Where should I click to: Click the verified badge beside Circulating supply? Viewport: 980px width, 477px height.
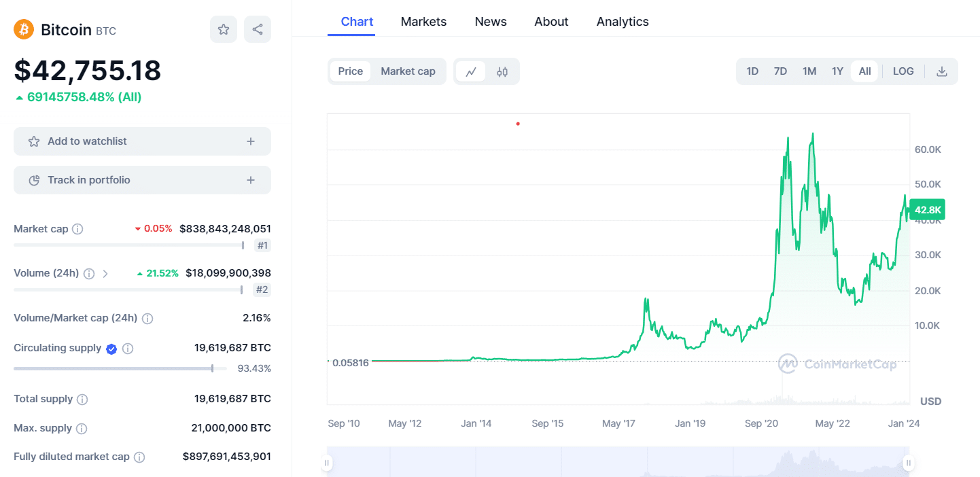click(x=111, y=349)
